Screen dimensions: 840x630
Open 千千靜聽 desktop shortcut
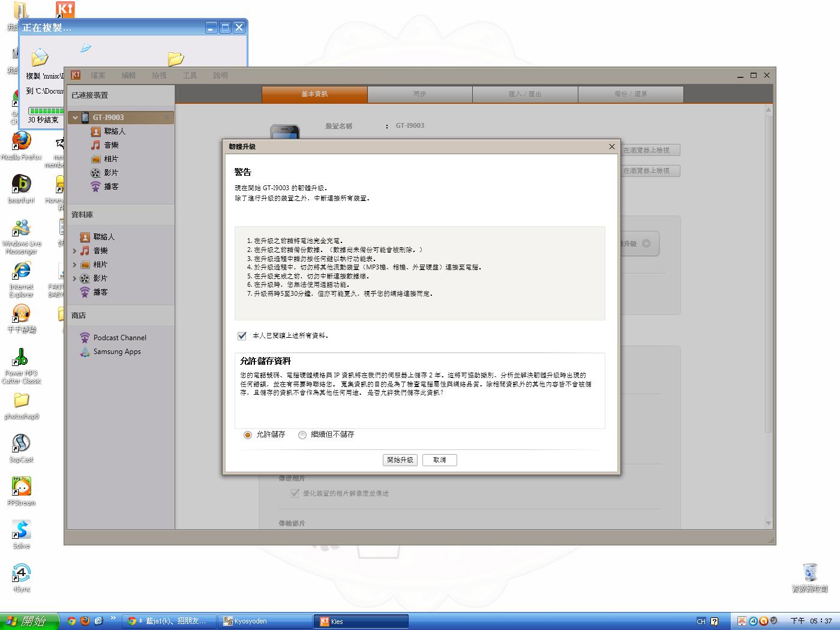tap(22, 319)
